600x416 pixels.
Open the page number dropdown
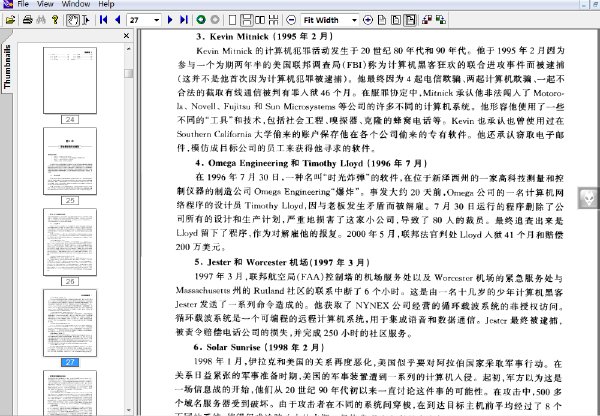157,20
